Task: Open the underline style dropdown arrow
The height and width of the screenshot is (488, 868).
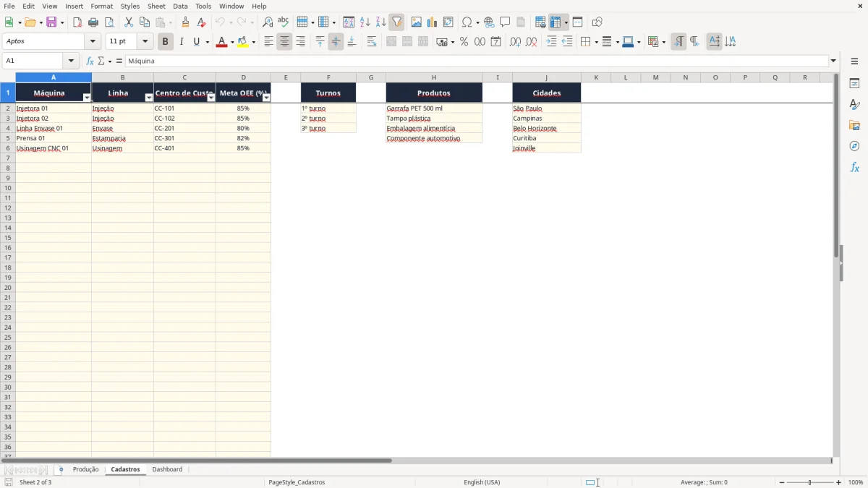Action: [207, 42]
